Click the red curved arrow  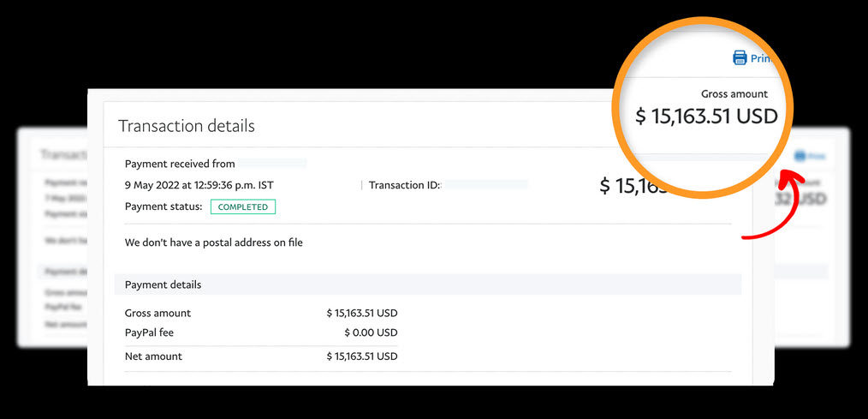[774, 207]
